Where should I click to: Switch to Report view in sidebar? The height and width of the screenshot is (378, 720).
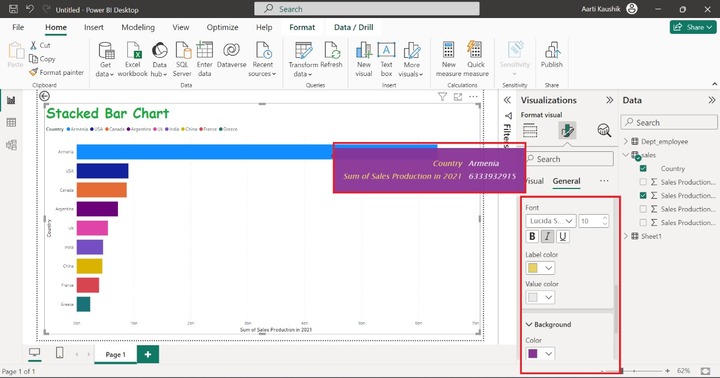(x=11, y=100)
